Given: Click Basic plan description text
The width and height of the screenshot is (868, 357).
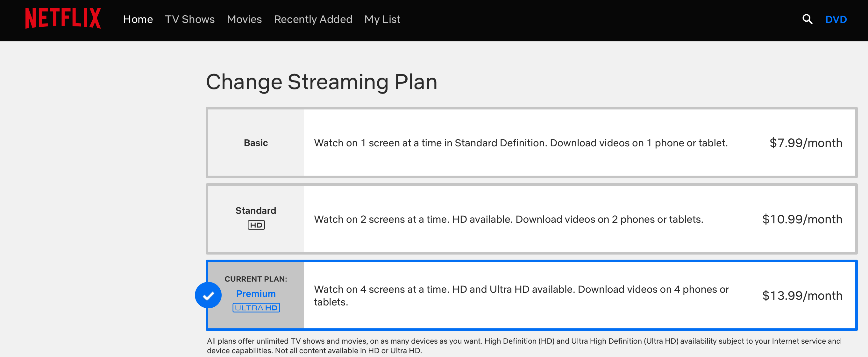Looking at the screenshot, I should coord(521,143).
